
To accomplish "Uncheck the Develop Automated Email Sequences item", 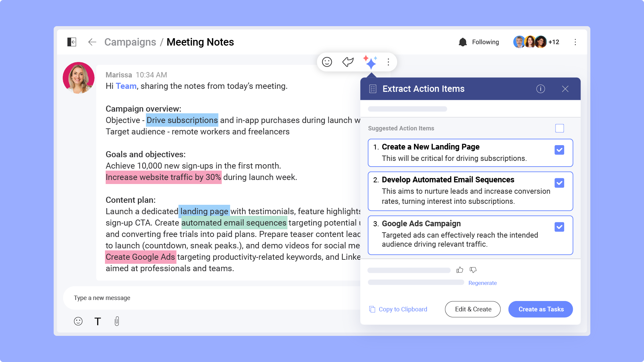I will coord(559,183).
